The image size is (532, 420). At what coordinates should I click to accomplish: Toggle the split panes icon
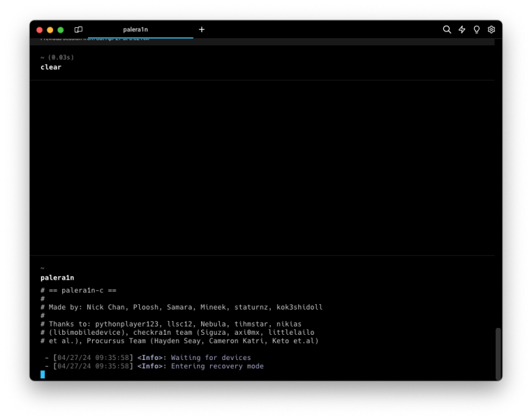coord(78,29)
